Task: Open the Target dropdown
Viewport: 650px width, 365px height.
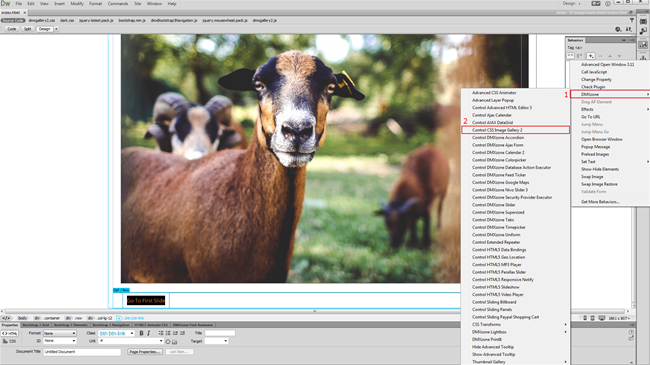Action: click(216, 341)
